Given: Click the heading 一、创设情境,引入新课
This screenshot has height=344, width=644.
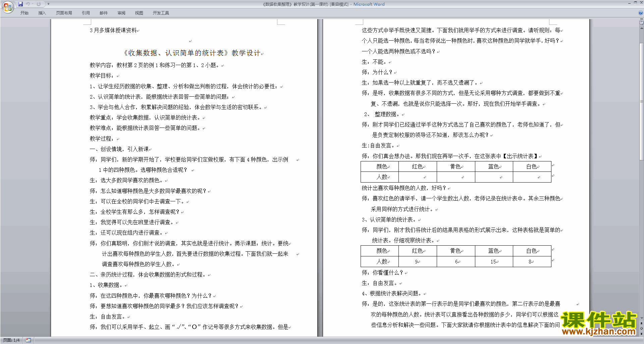Looking at the screenshot, I should tap(119, 149).
